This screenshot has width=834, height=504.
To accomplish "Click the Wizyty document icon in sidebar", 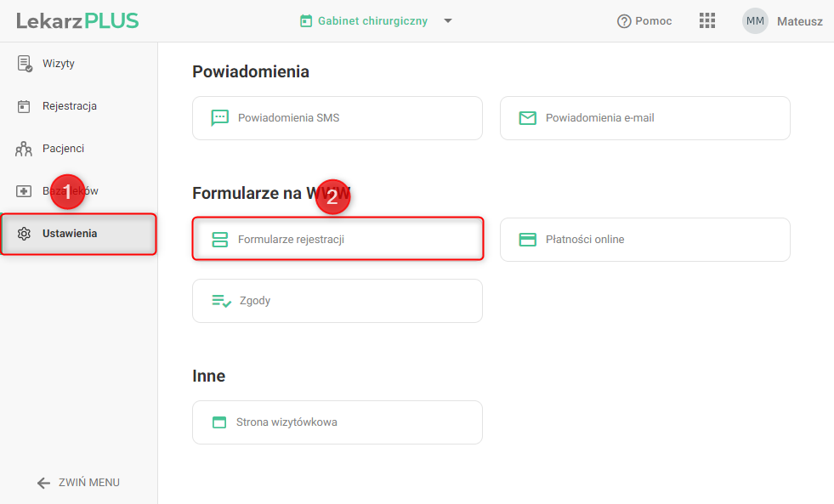I will pyautogui.click(x=25, y=63).
